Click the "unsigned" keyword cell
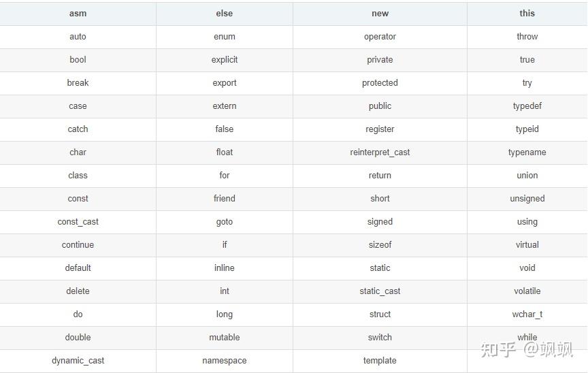This screenshot has height=373, width=588. [x=527, y=199]
